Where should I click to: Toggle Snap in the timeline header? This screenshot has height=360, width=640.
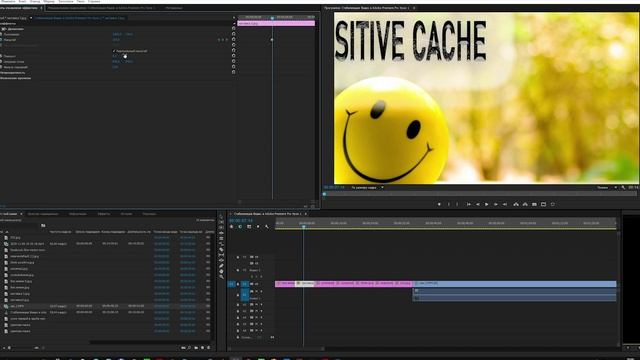click(240, 227)
